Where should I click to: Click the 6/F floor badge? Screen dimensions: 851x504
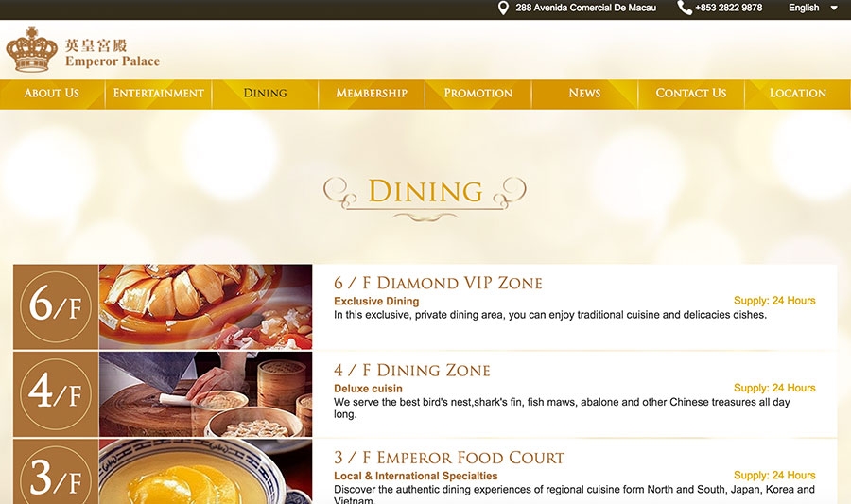56,306
